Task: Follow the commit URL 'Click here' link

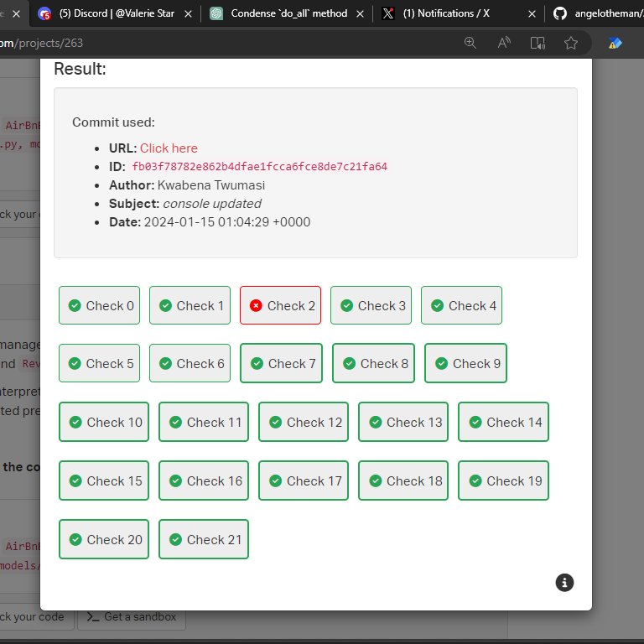Action: [x=169, y=148]
